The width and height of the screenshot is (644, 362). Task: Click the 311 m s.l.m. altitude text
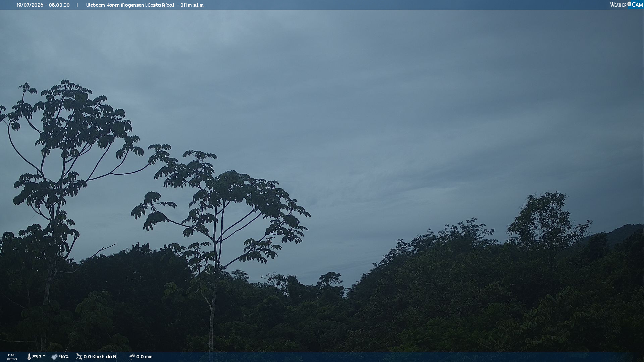pos(193,5)
